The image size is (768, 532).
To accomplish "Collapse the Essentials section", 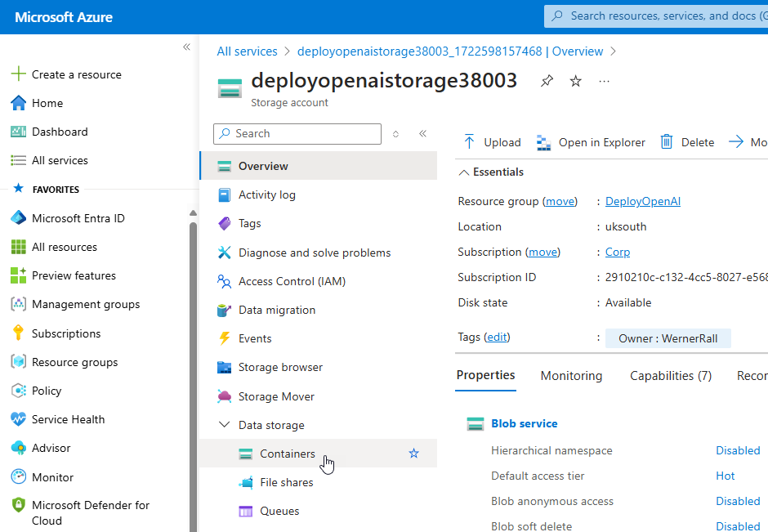I will [x=463, y=172].
